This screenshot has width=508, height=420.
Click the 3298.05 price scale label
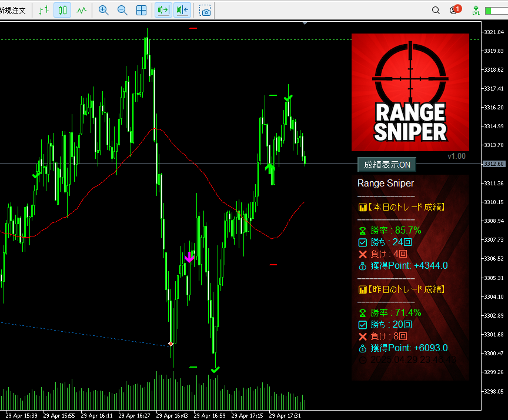click(x=494, y=392)
